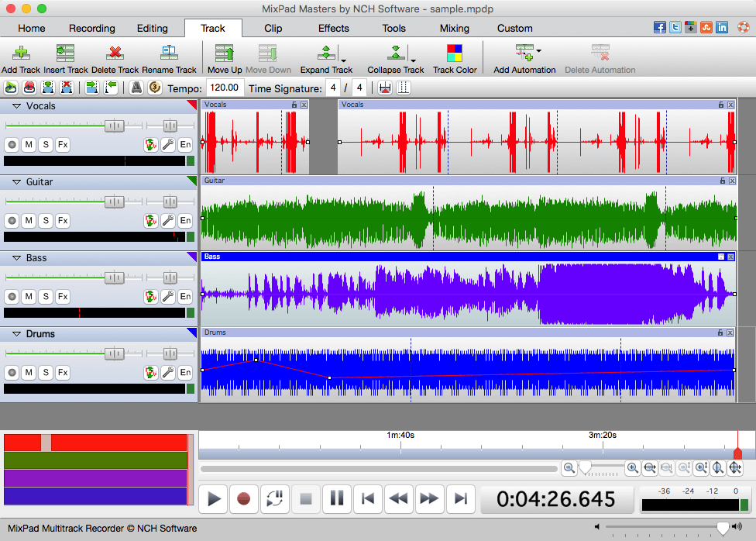Click the Play button
The image size is (756, 541).
(x=214, y=498)
